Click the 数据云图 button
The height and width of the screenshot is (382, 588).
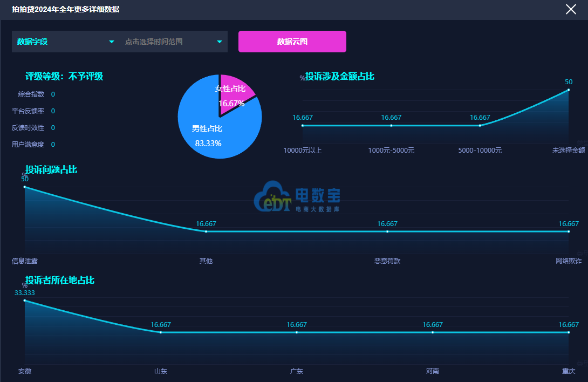coord(292,42)
